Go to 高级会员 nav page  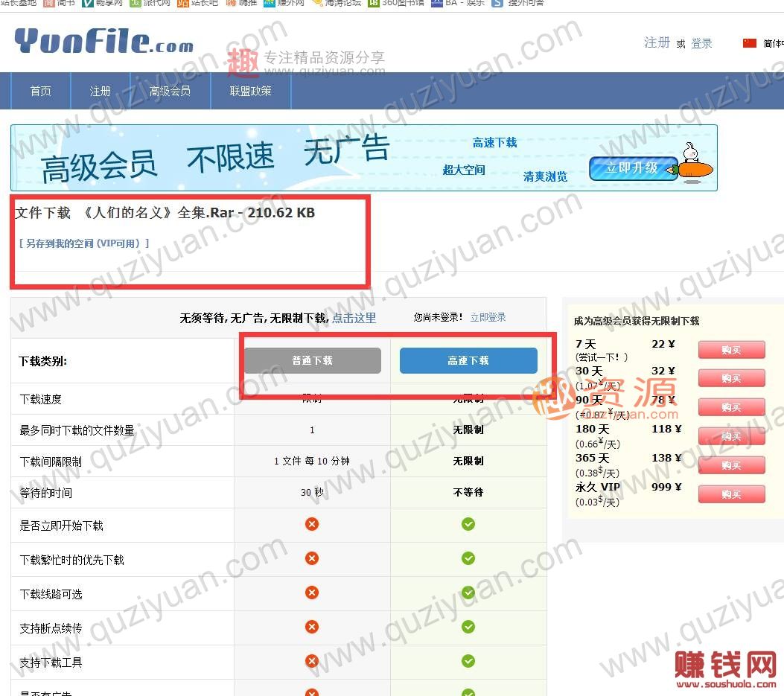[170, 91]
